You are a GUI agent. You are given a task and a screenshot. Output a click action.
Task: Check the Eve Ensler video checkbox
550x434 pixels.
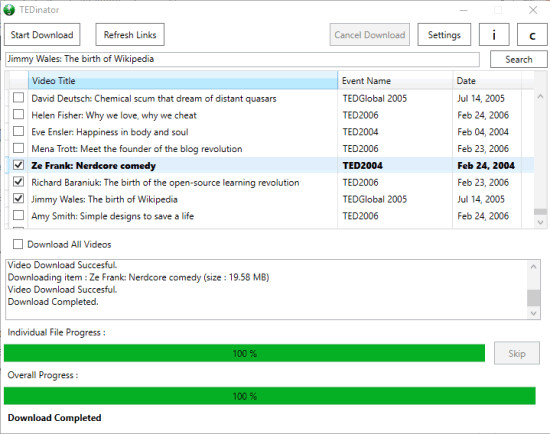[x=18, y=131]
